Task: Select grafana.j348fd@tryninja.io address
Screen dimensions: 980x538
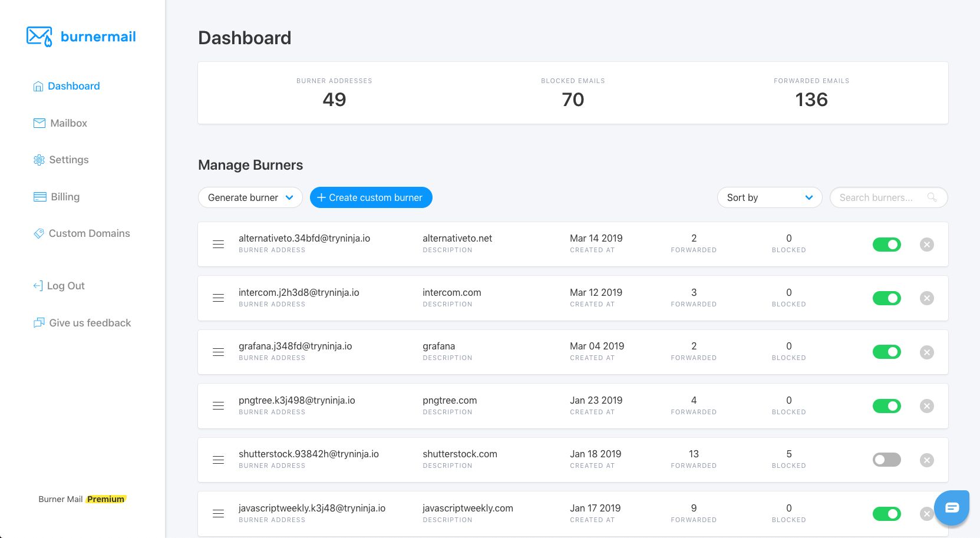Action: pyautogui.click(x=295, y=346)
